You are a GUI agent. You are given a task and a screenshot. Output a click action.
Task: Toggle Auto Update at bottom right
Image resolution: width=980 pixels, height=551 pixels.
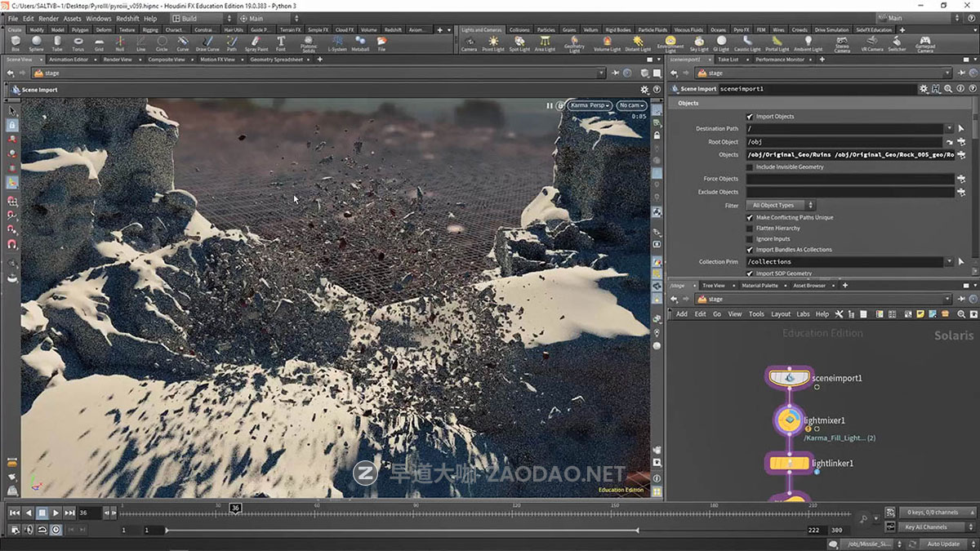[943, 544]
